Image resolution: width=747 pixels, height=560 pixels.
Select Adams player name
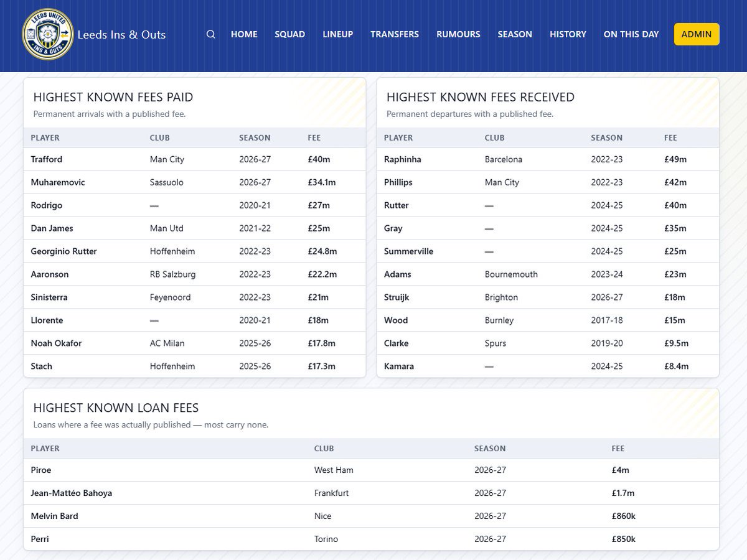pyautogui.click(x=398, y=274)
